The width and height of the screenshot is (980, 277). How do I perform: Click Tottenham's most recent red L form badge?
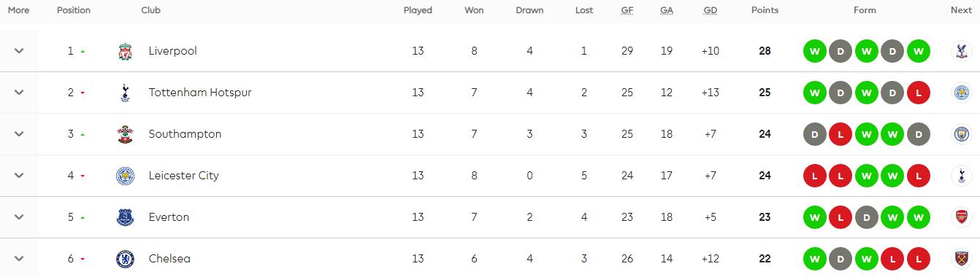918,93
